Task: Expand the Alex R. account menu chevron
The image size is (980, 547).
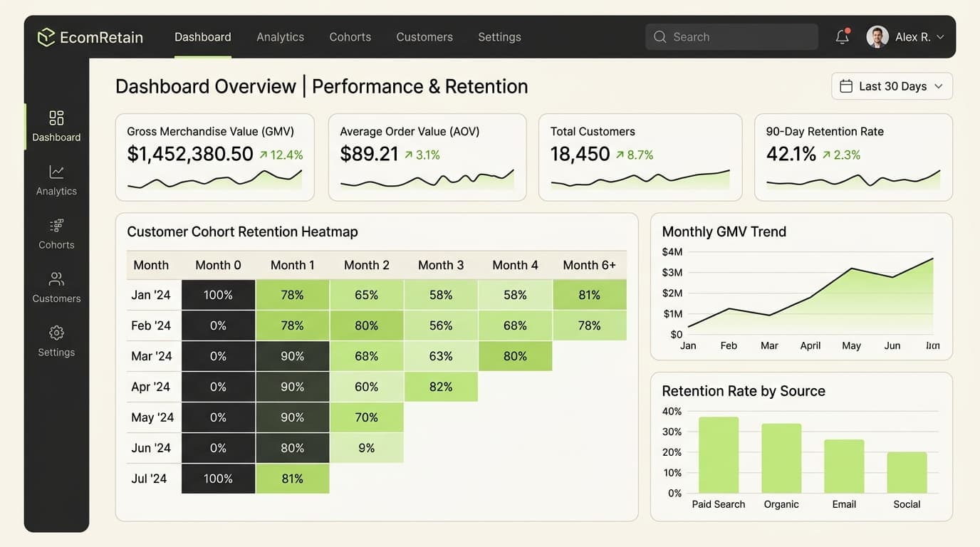Action: [940, 37]
